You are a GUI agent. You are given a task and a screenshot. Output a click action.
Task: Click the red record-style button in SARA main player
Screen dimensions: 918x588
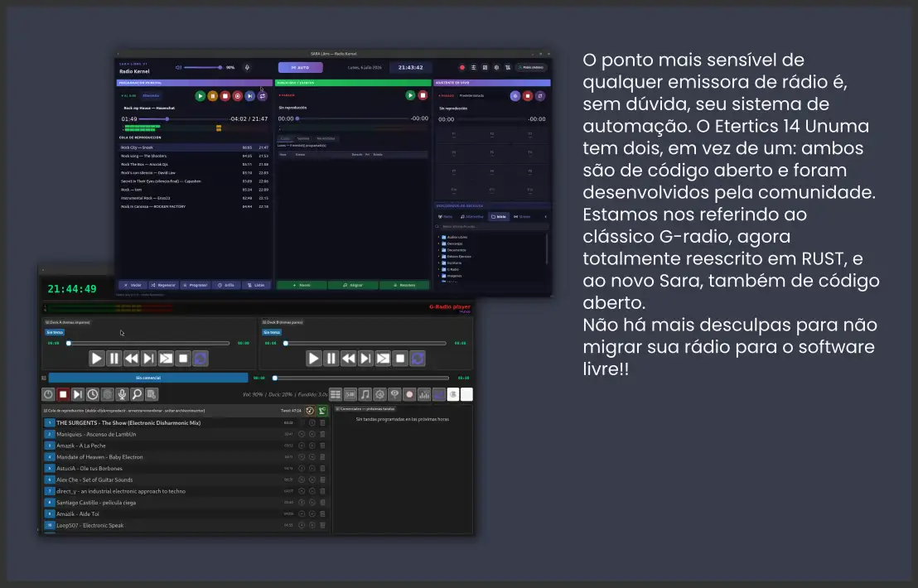[237, 96]
